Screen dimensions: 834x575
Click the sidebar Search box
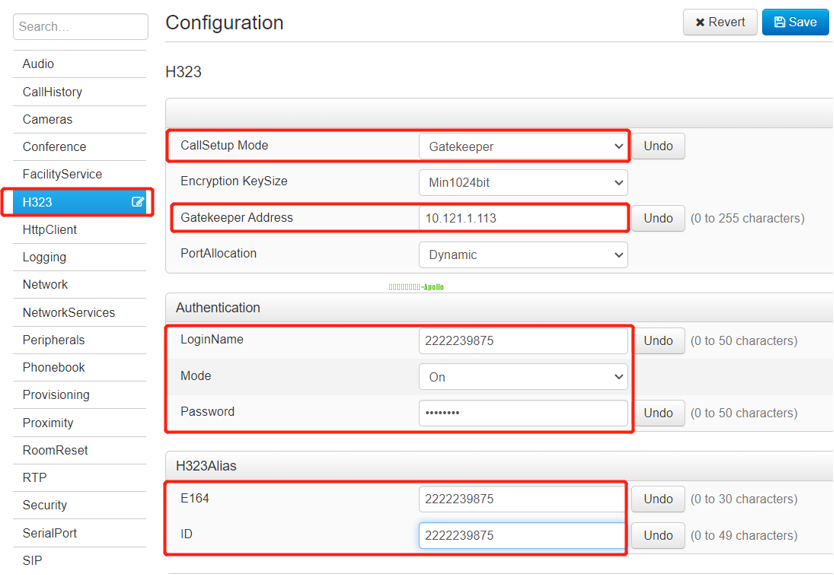coord(80,27)
